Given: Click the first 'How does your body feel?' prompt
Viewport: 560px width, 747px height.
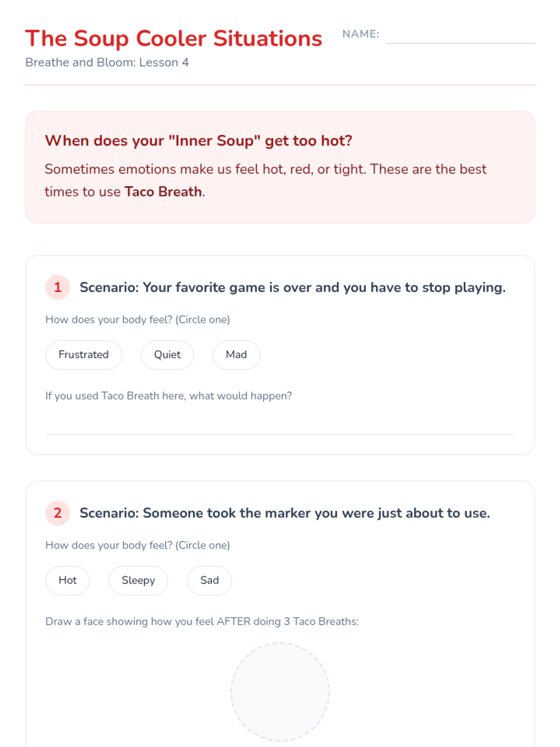Looking at the screenshot, I should (x=138, y=320).
